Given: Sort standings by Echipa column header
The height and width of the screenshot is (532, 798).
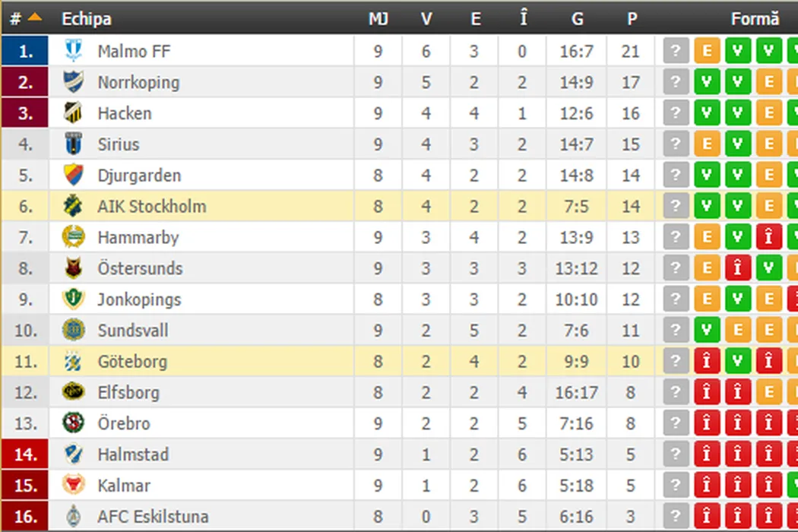Looking at the screenshot, I should pyautogui.click(x=87, y=18).
